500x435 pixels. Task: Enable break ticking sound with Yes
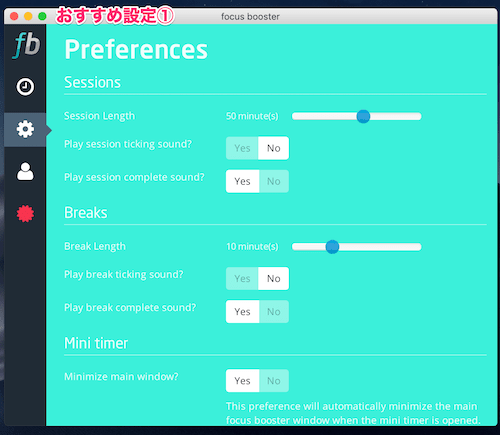point(242,278)
